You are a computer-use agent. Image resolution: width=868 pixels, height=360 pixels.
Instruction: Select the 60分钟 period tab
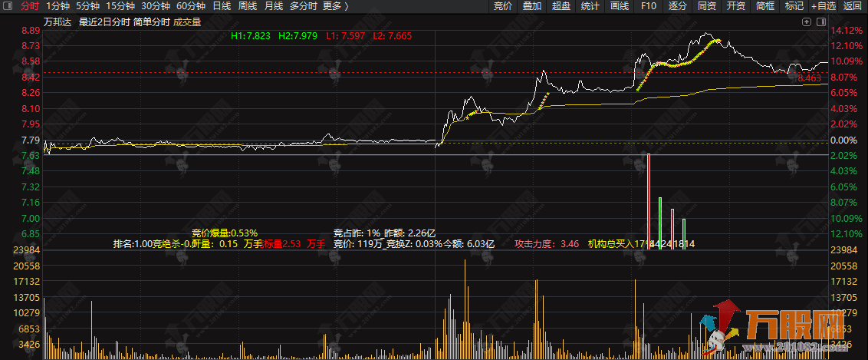click(191, 6)
